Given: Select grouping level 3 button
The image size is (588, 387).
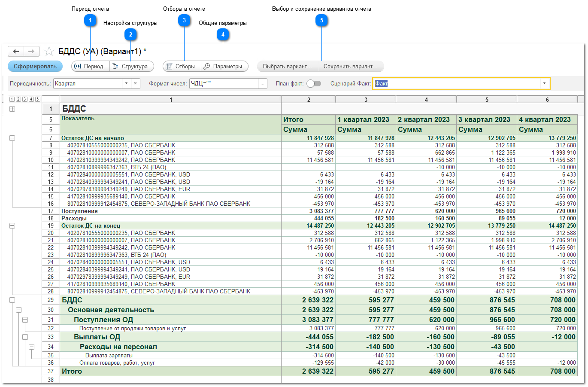Looking at the screenshot, I should click(24, 99).
